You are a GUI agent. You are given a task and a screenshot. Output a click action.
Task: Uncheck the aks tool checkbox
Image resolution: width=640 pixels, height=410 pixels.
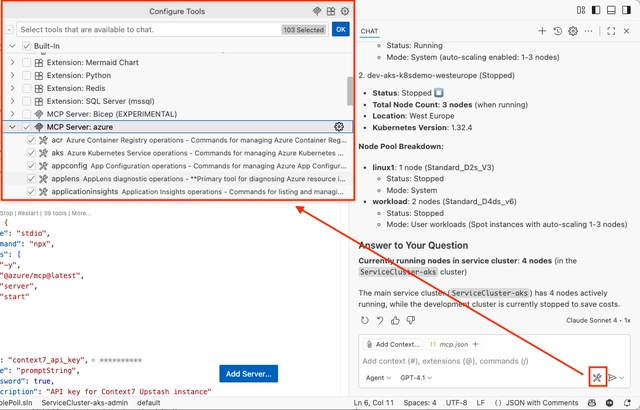(31, 153)
